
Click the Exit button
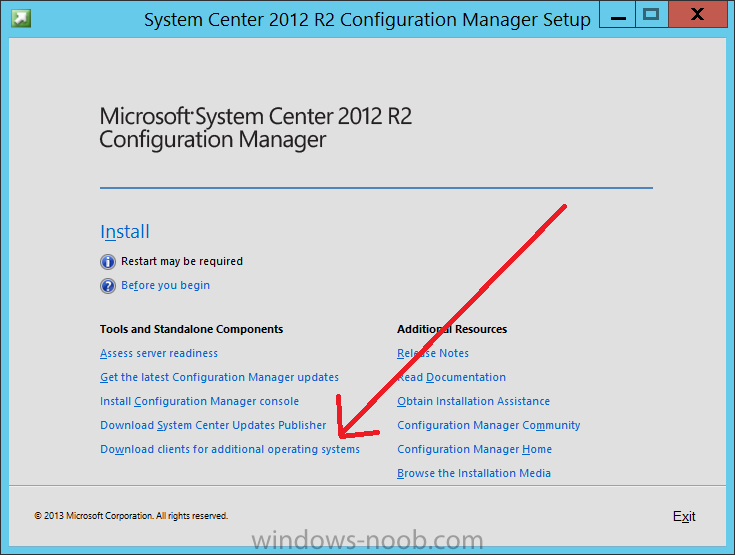684,516
